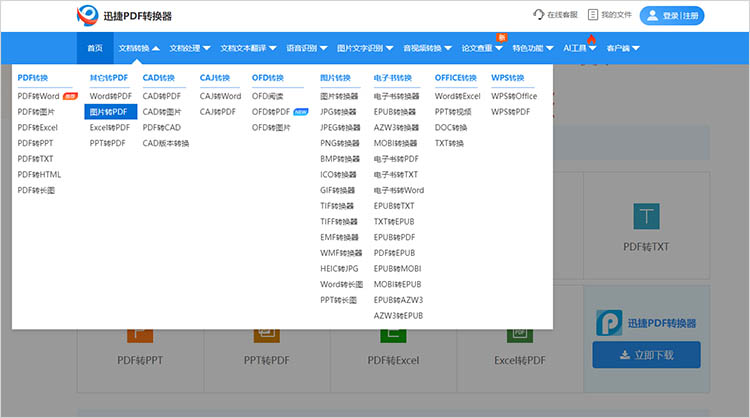Select PDF转HTML menu entry

pos(39,175)
